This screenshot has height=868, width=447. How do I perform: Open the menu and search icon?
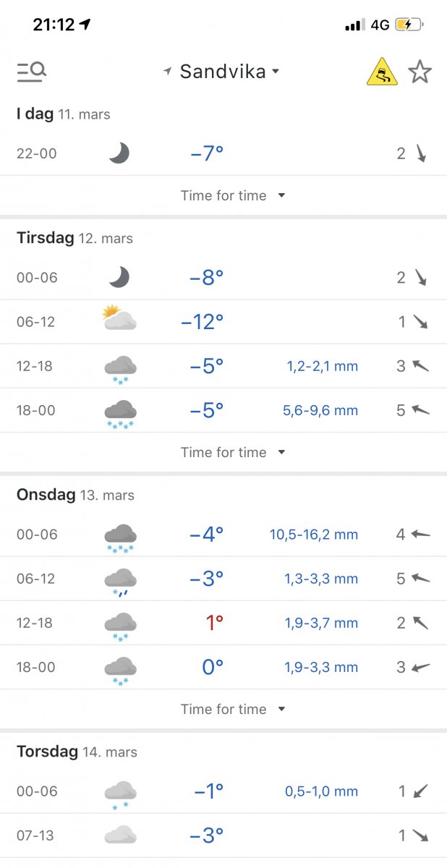[32, 72]
